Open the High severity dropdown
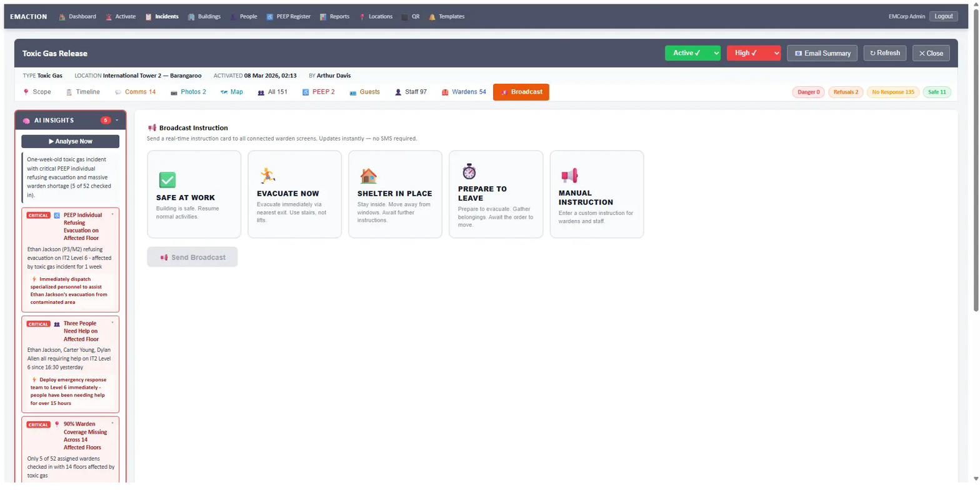 pyautogui.click(x=753, y=53)
